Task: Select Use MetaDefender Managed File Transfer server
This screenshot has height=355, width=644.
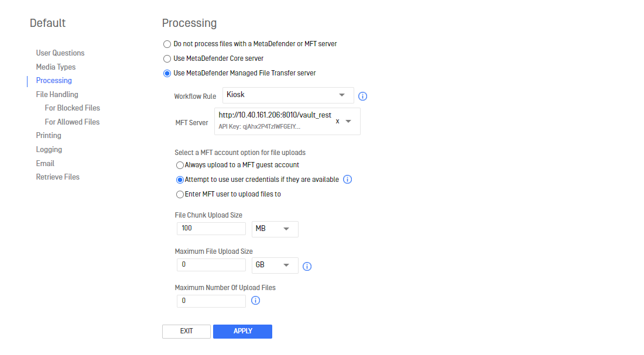Action: coord(167,74)
